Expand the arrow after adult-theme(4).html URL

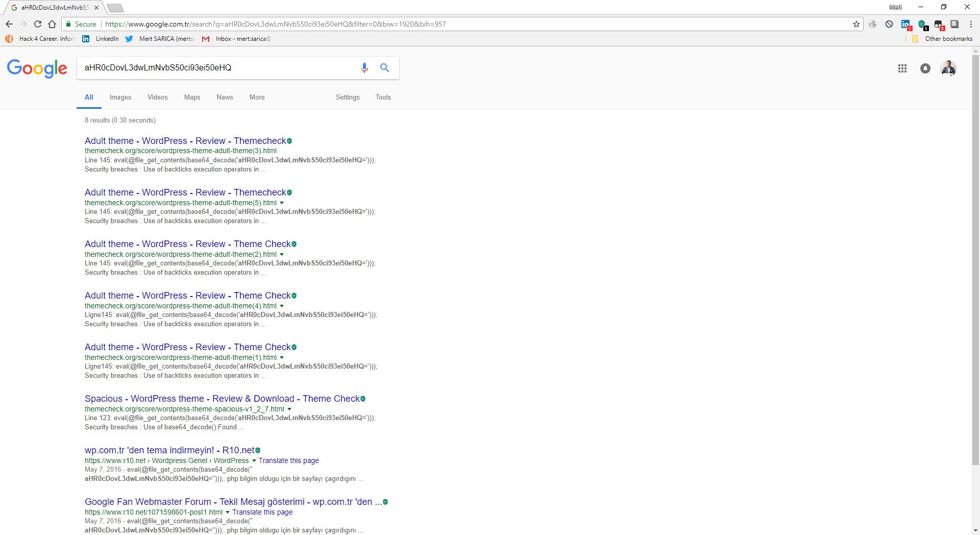282,306
